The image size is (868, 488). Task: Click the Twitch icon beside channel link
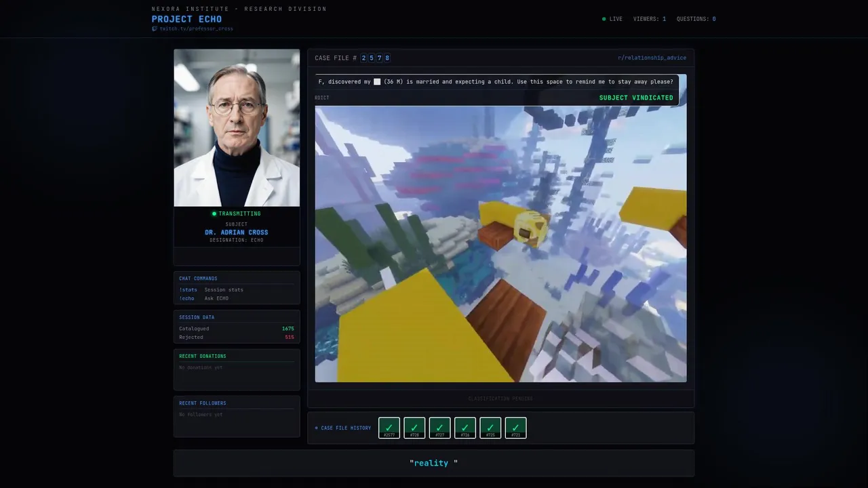(x=155, y=28)
